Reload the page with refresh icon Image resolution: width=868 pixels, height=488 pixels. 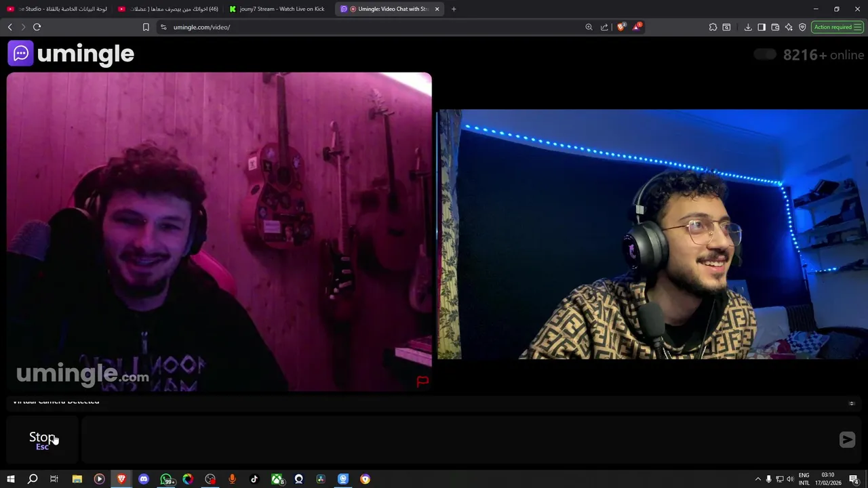coord(37,27)
